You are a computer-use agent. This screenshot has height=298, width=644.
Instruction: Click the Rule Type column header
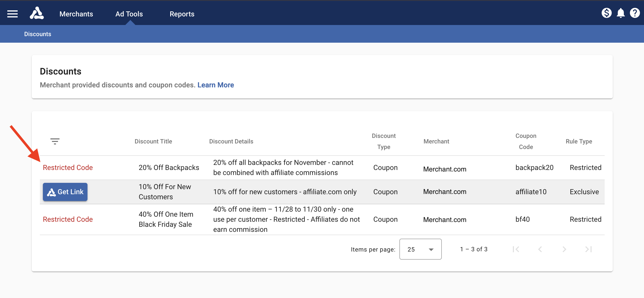tap(579, 141)
